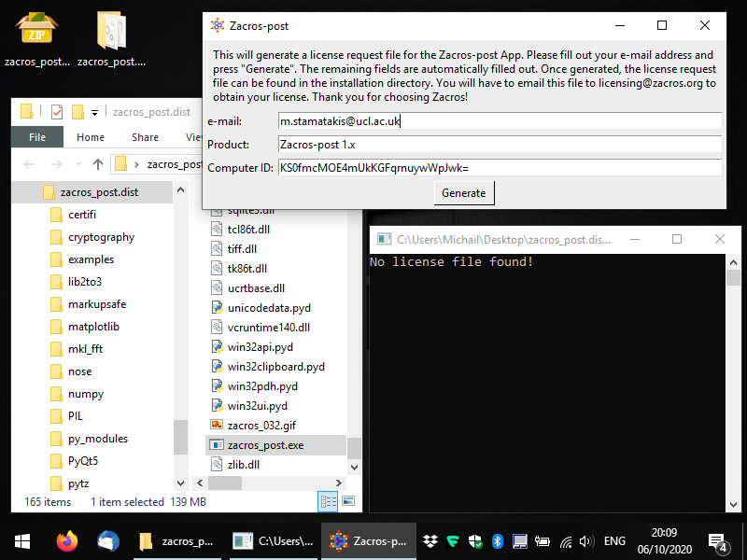Screen dimensions: 747x560
Task: Select the matplotlib folder in the tree
Action: [93, 327]
